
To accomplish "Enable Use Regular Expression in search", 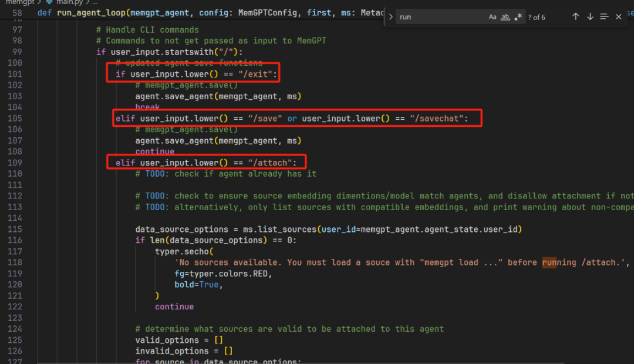I will pos(518,17).
